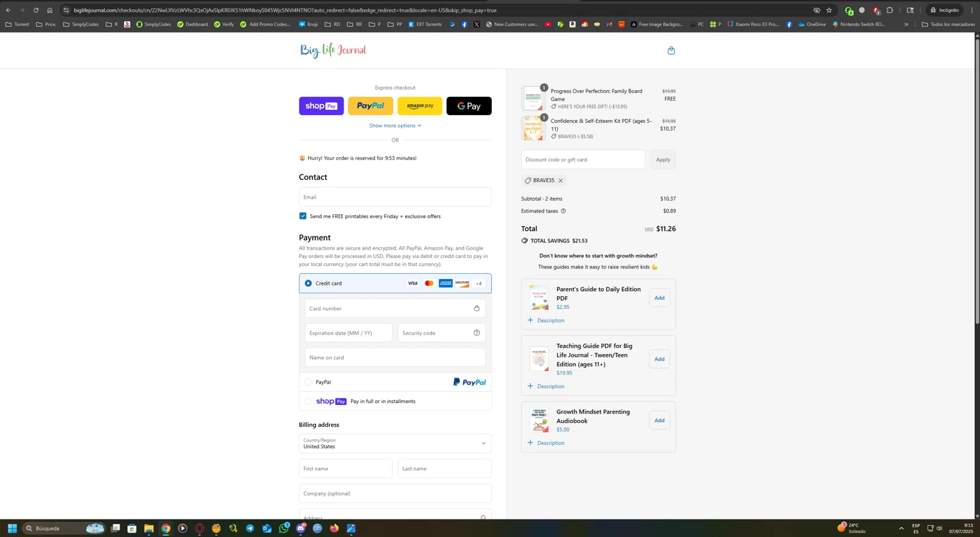
Task: Open Country/Region dropdown
Action: pos(395,444)
